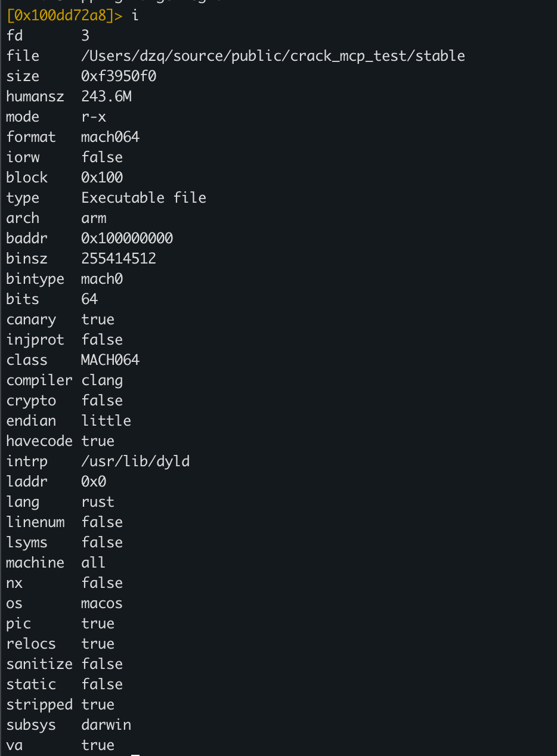
Task: Click the typed command 'i' after prompt
Action: pos(135,16)
